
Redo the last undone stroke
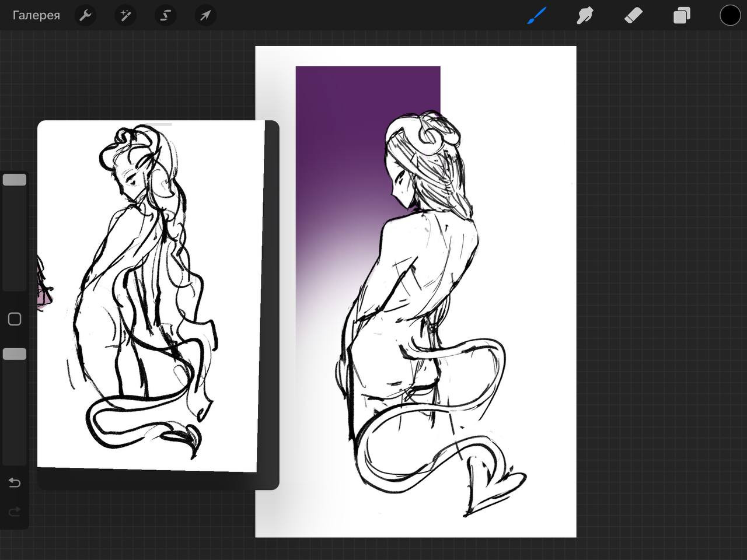15,512
